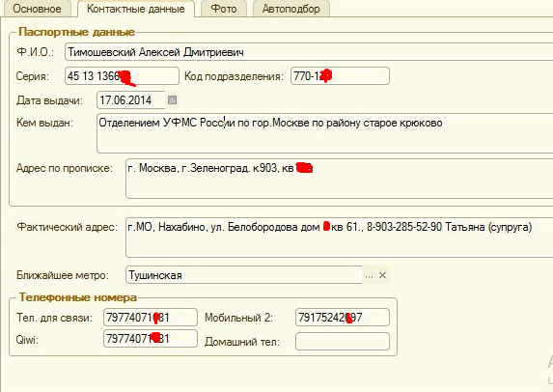Switch to the Основное tab

[x=38, y=9]
